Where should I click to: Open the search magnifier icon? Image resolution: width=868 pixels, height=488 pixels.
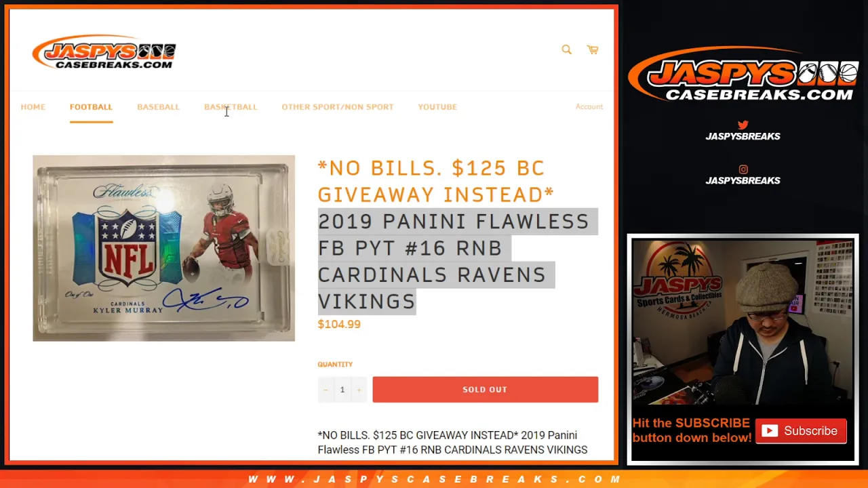[x=566, y=49]
